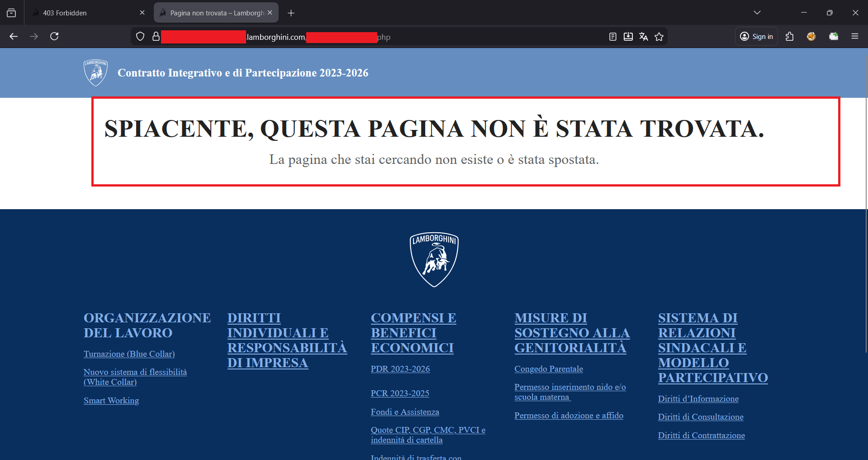Image resolution: width=868 pixels, height=460 pixels.
Task: Expand the list all tabs chevron
Action: (x=757, y=13)
